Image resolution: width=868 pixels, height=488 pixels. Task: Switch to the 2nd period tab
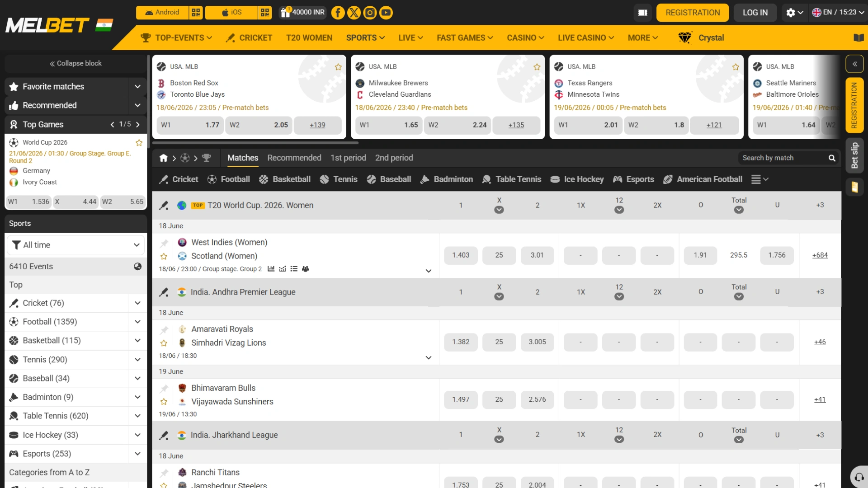[x=394, y=158]
